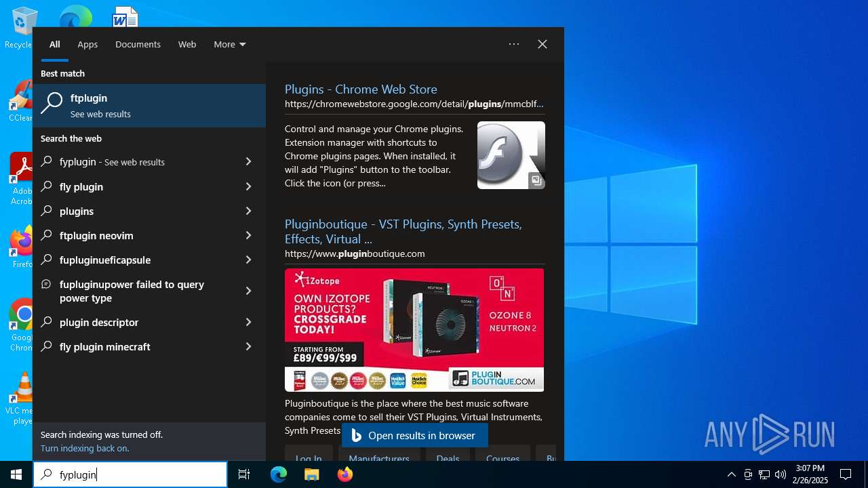Open the Google Chrome desktop shortcut

[x=22, y=325]
